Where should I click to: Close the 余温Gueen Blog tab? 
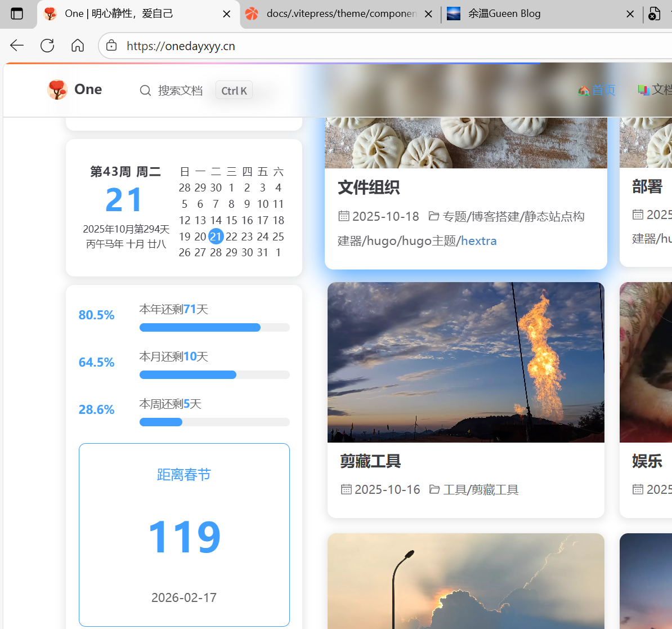[630, 14]
